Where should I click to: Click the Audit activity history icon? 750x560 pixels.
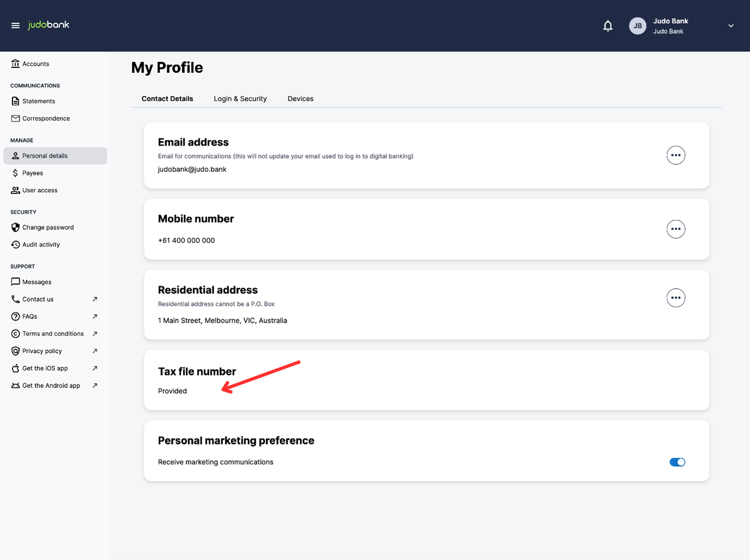tap(15, 245)
